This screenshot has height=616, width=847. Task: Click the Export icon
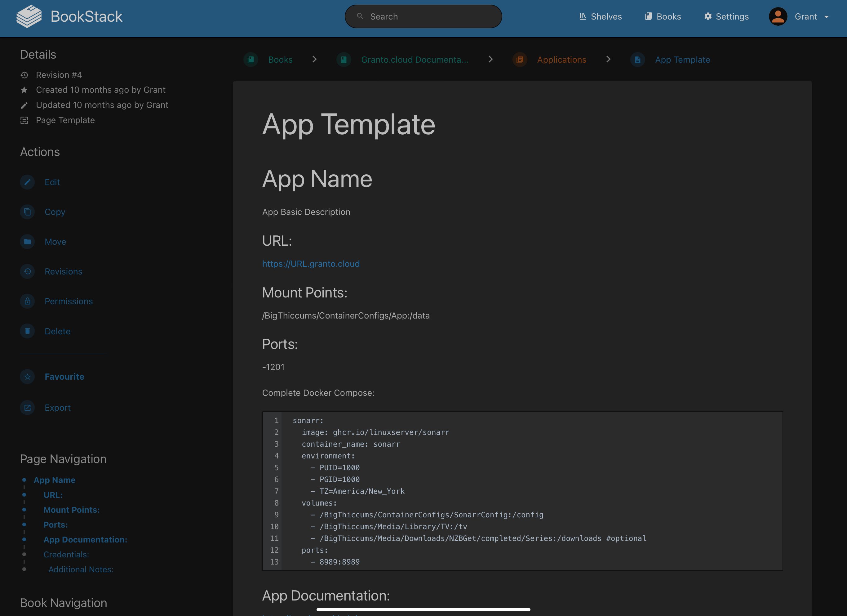(x=27, y=408)
